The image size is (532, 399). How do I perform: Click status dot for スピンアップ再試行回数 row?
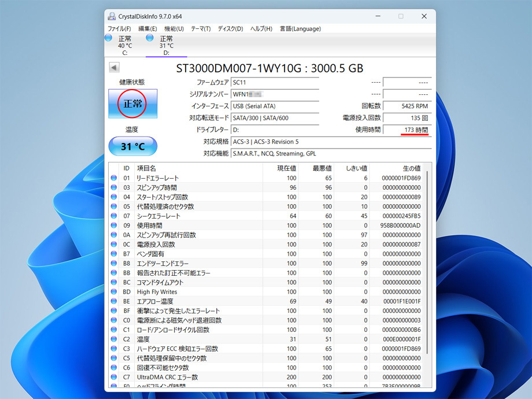(x=114, y=235)
